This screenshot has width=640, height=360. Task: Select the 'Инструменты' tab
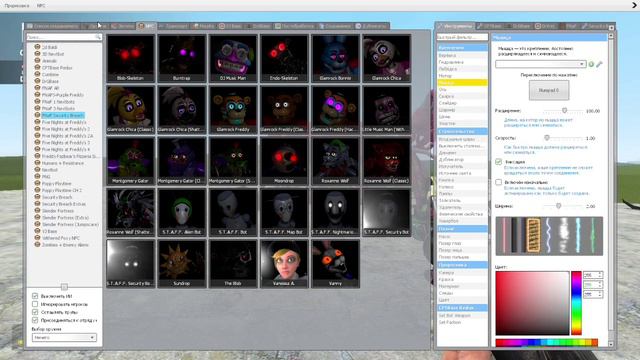(x=455, y=26)
